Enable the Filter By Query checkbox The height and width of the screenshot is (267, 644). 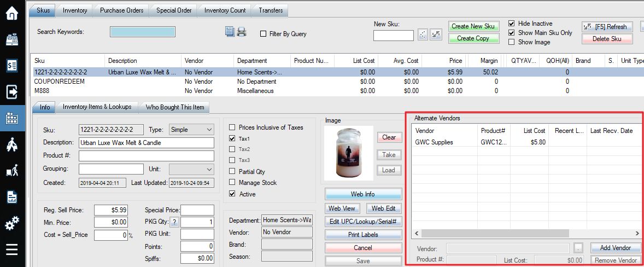tap(264, 34)
